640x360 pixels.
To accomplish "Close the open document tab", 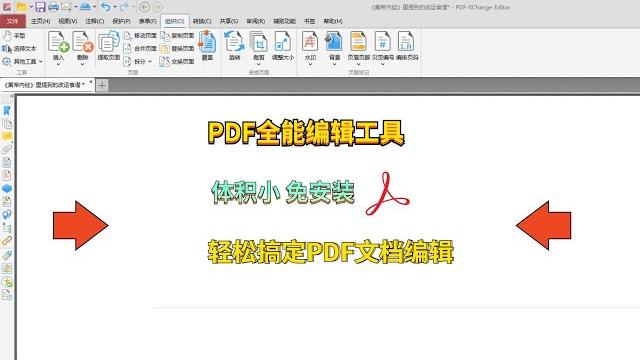I will coord(91,82).
